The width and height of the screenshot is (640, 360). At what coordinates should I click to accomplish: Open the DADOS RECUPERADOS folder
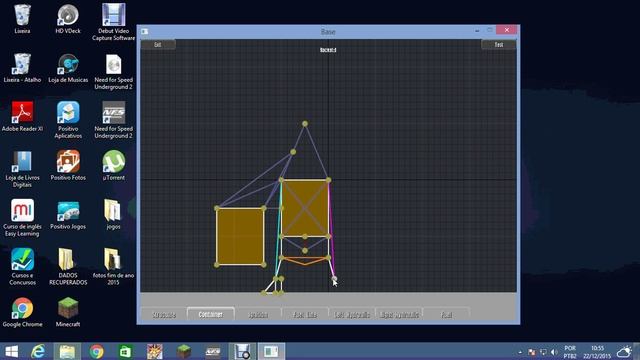click(68, 267)
